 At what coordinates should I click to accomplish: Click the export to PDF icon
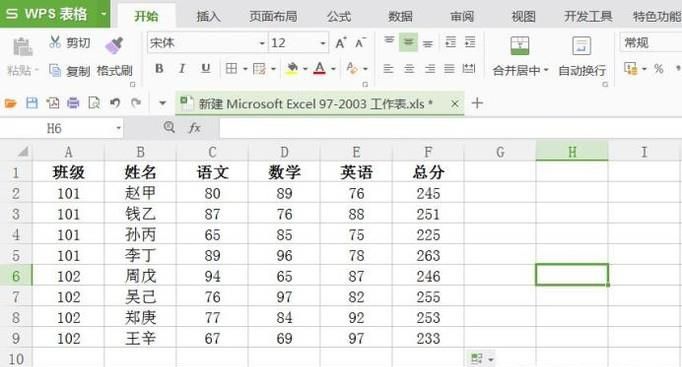[53, 103]
